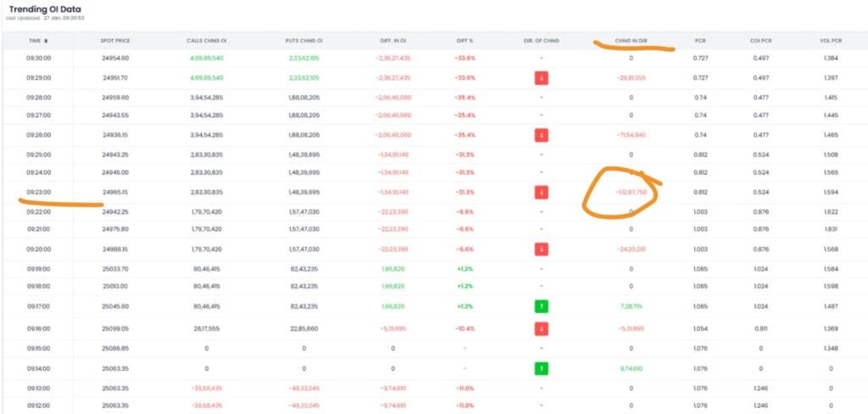Click the 09:30:00 time cell
Viewport: 868px width, 414px height.
click(38, 58)
